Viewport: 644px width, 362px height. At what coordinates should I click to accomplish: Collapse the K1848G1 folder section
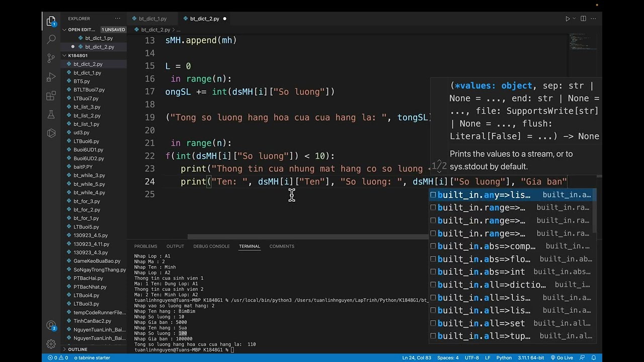(77, 55)
